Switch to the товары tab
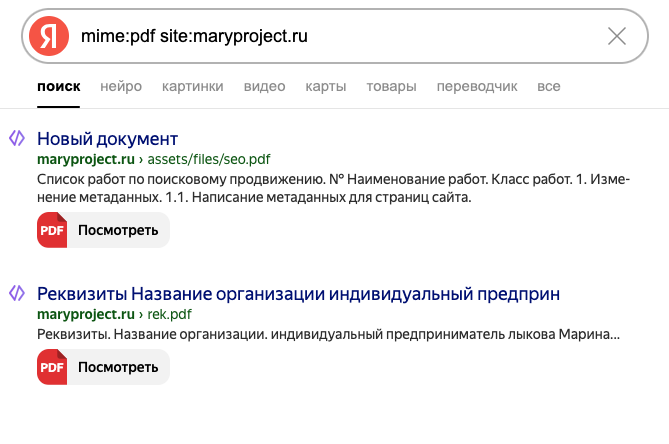This screenshot has width=669, height=444. point(391,86)
